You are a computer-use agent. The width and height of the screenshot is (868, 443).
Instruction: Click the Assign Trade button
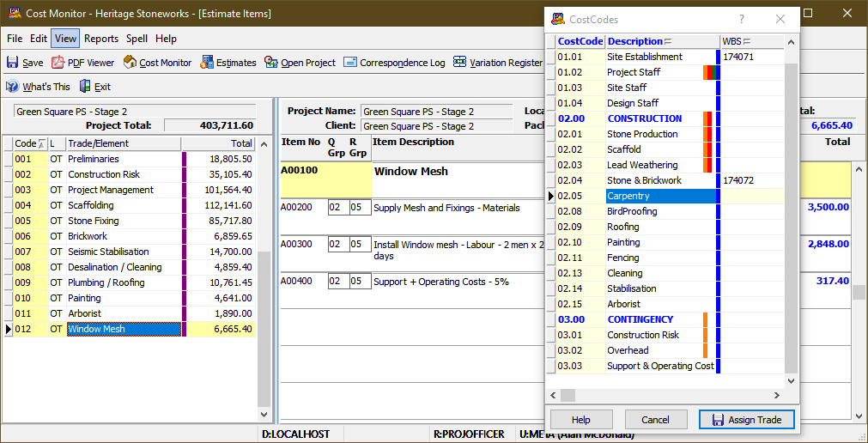747,420
